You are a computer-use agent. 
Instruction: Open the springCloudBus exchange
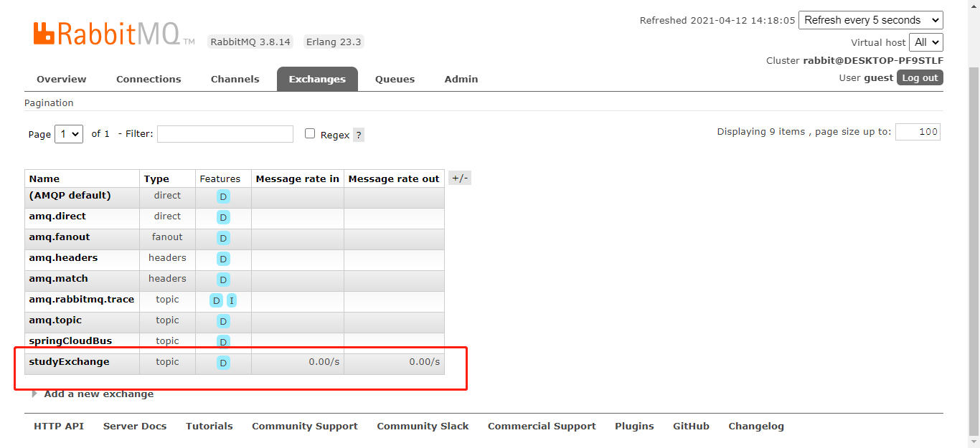[70, 340]
